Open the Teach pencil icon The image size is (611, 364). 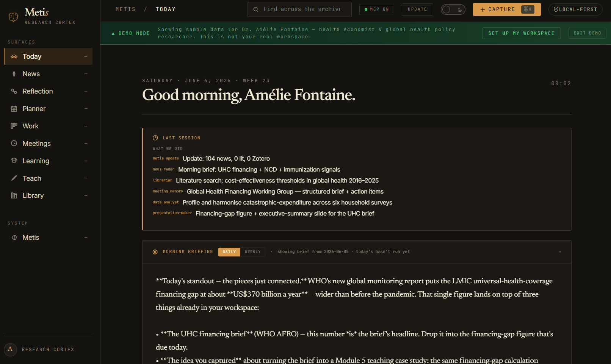(14, 178)
